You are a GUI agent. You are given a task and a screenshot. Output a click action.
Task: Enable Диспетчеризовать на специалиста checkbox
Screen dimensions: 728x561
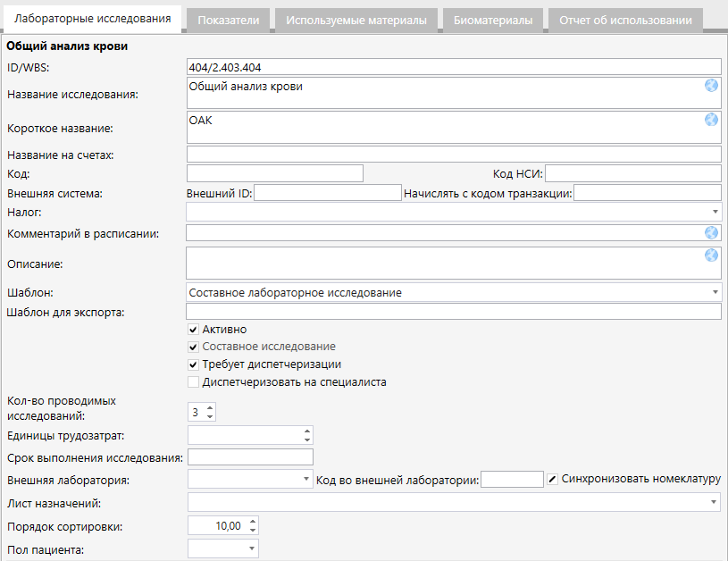(193, 382)
